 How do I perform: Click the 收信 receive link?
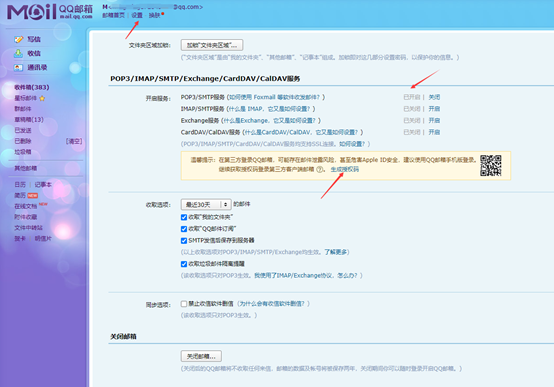[x=34, y=53]
